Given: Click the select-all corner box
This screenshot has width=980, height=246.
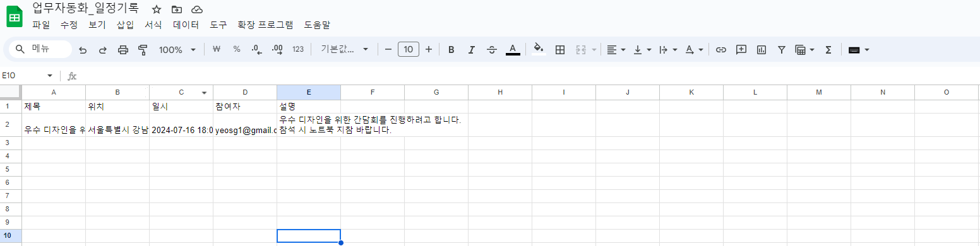Looking at the screenshot, I should (11, 92).
